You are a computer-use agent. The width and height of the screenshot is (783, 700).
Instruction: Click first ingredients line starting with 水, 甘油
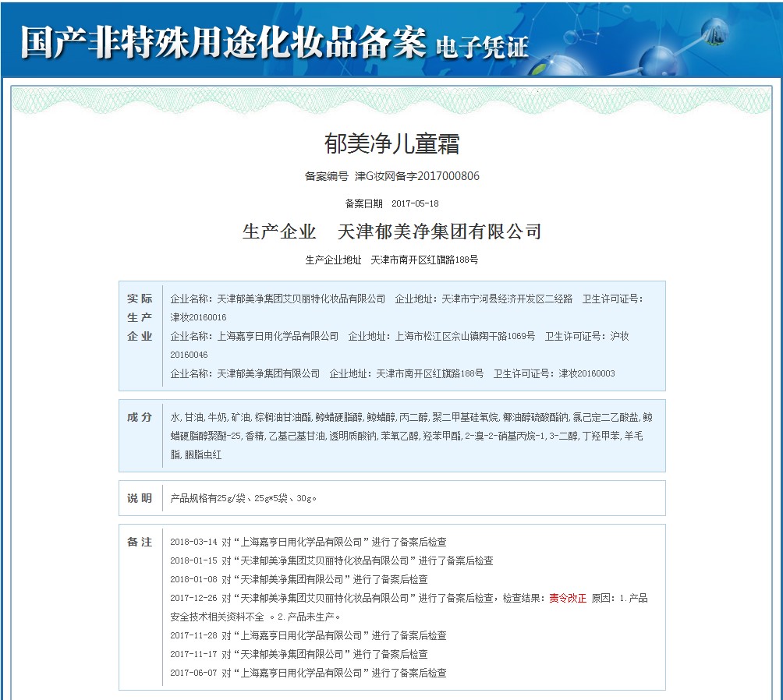point(412,417)
